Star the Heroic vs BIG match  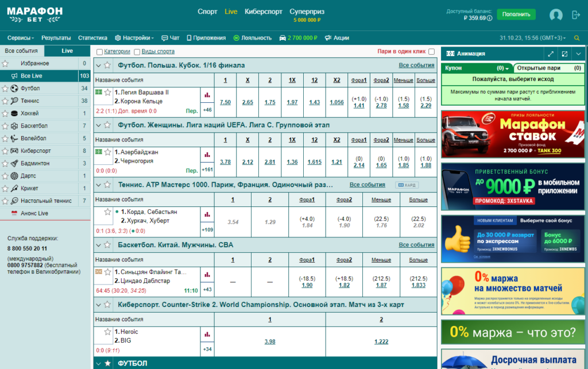pyautogui.click(x=107, y=332)
